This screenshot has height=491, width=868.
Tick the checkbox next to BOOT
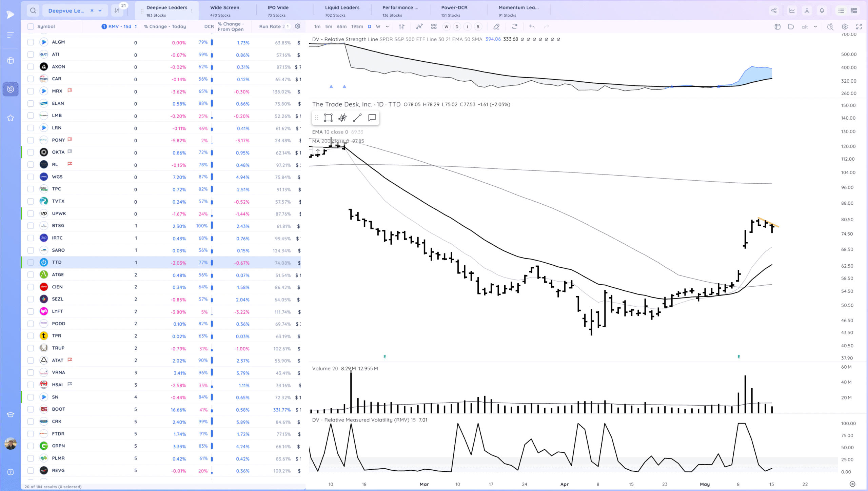[31, 409]
